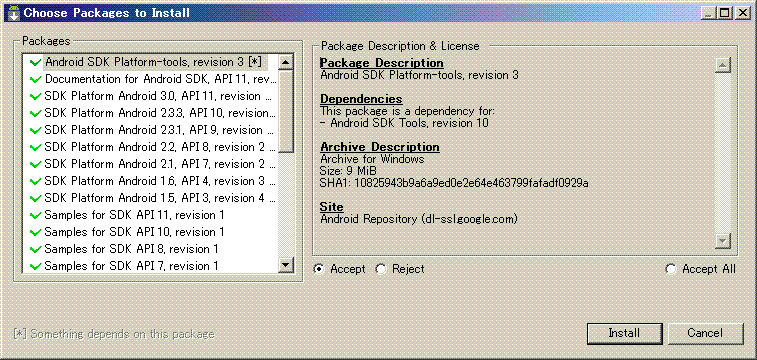Screen dimensions: 757x360
Task: Click green check beside Samples for SDK API 7
Action: [x=36, y=266]
